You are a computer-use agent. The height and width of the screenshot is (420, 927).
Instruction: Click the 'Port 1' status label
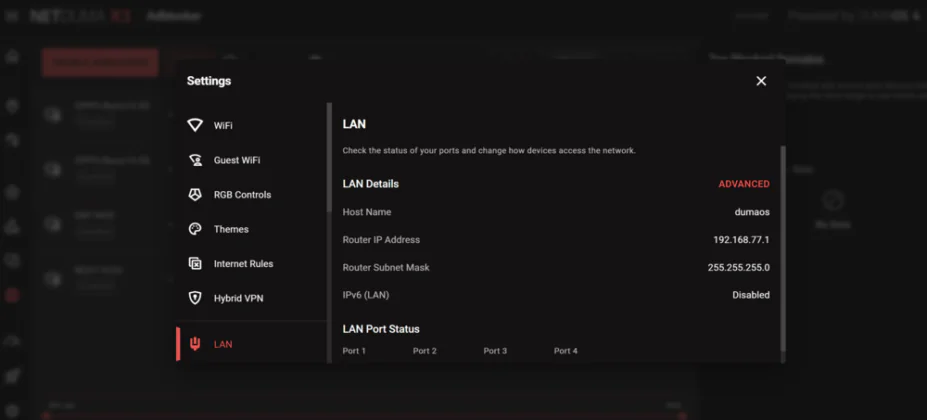click(354, 351)
